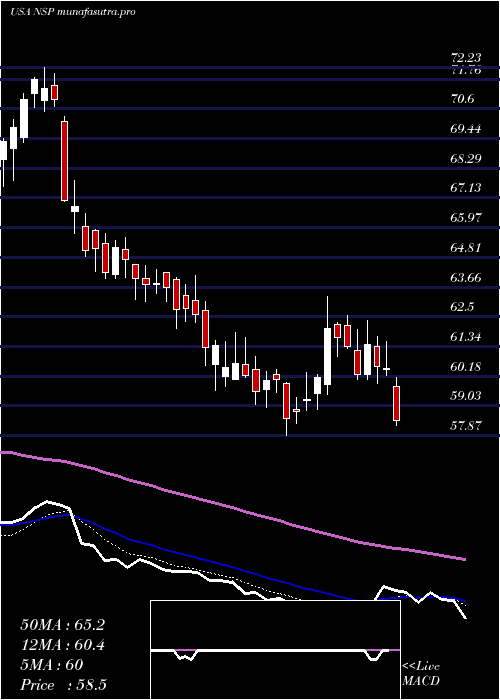This screenshot has height=700, width=500.
Task: Click the 63.66 price axis label
Action: pyautogui.click(x=466, y=277)
